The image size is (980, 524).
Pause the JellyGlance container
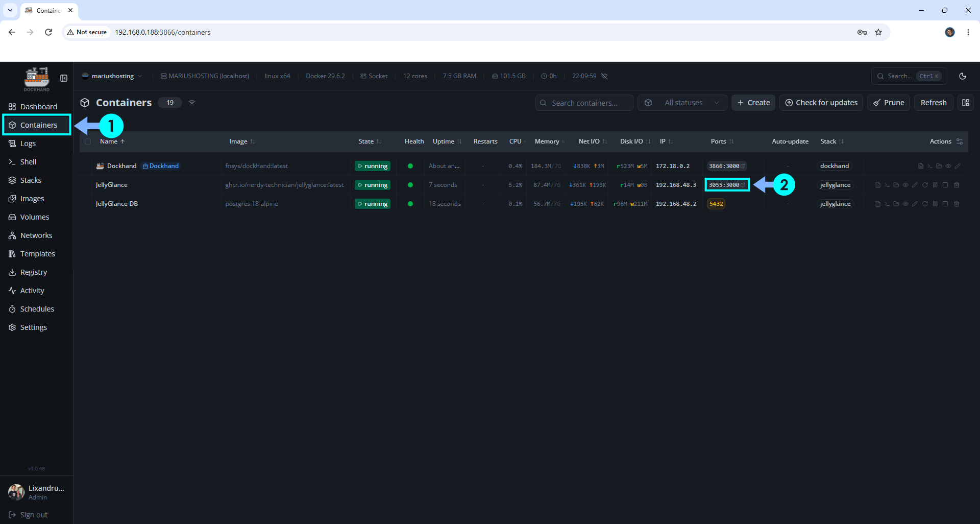[935, 185]
